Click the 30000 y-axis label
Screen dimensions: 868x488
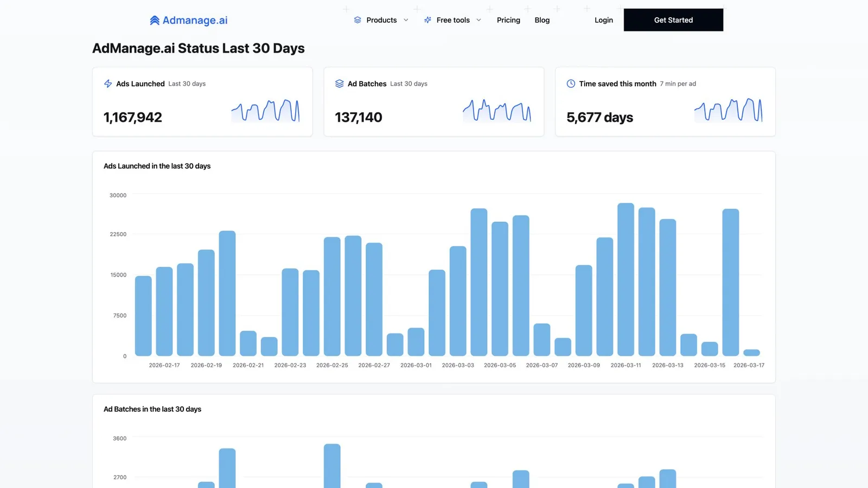pos(118,195)
